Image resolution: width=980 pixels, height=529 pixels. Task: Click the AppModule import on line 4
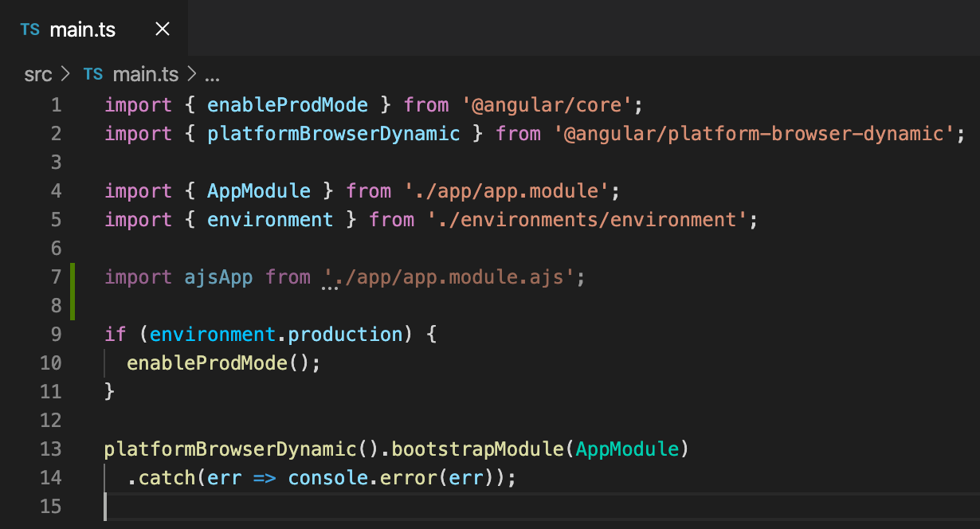point(259,191)
